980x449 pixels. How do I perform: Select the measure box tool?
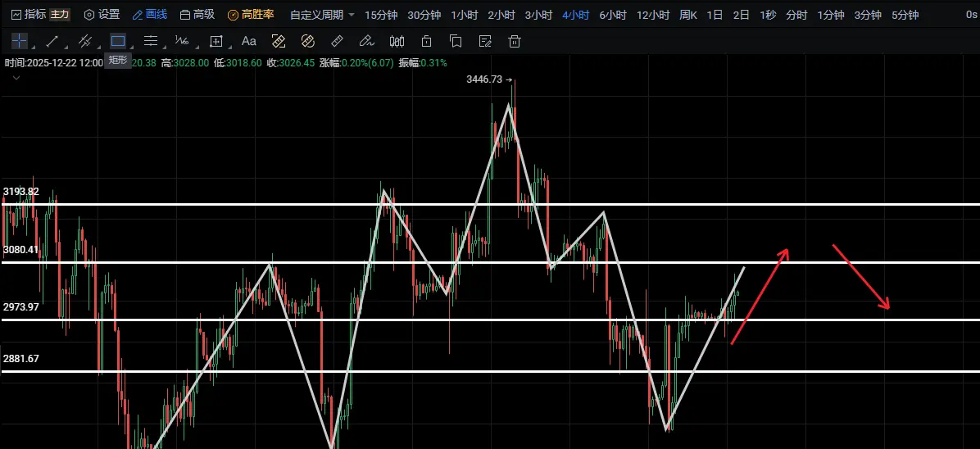coord(216,41)
